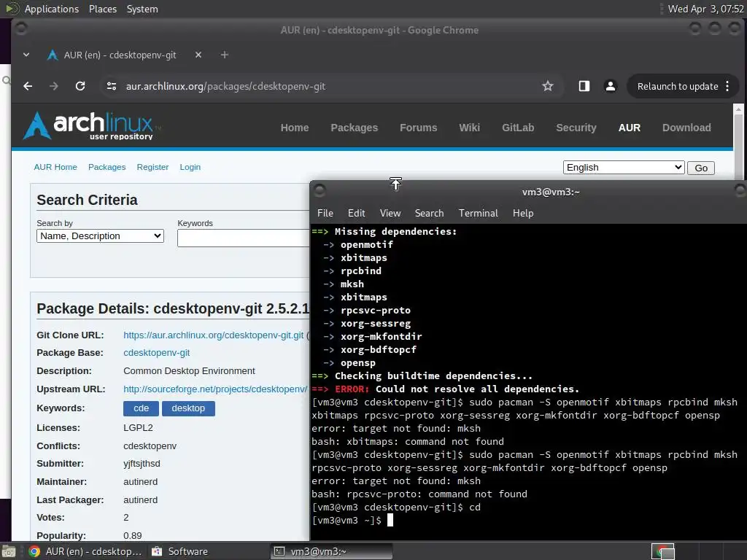Viewport: 747px width, 560px height.
Task: Click the address bar URL
Action: tap(225, 86)
